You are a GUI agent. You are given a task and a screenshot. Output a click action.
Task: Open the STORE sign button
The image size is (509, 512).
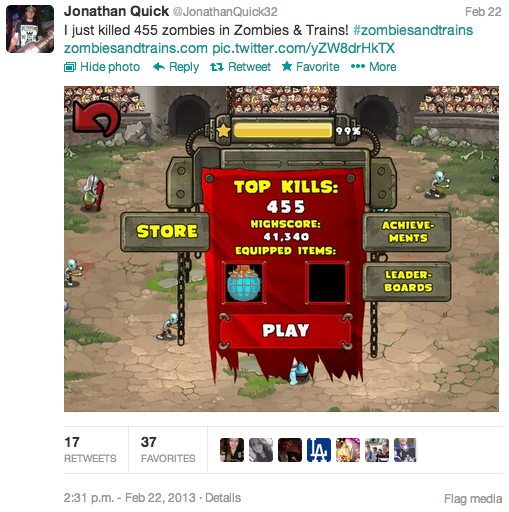166,232
